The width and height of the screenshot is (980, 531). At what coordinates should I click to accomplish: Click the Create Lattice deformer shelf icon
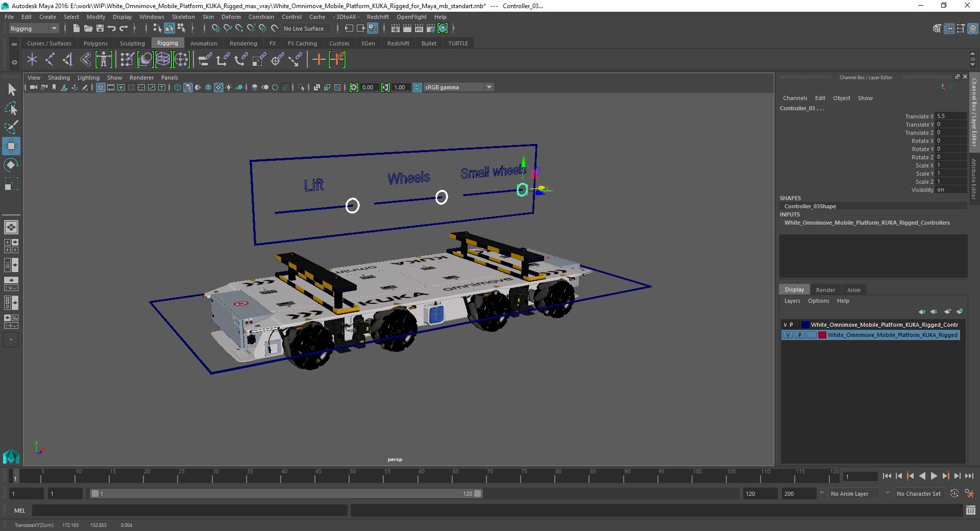163,60
